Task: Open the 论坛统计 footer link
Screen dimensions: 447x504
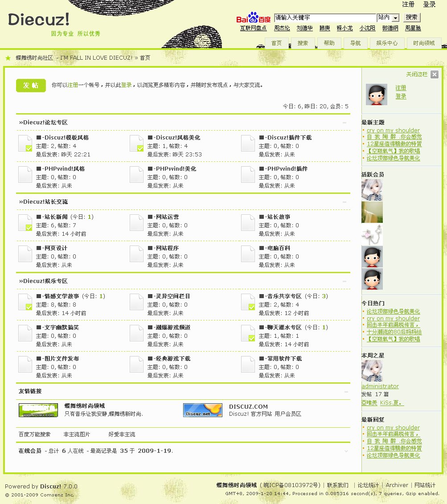Action: click(x=368, y=485)
